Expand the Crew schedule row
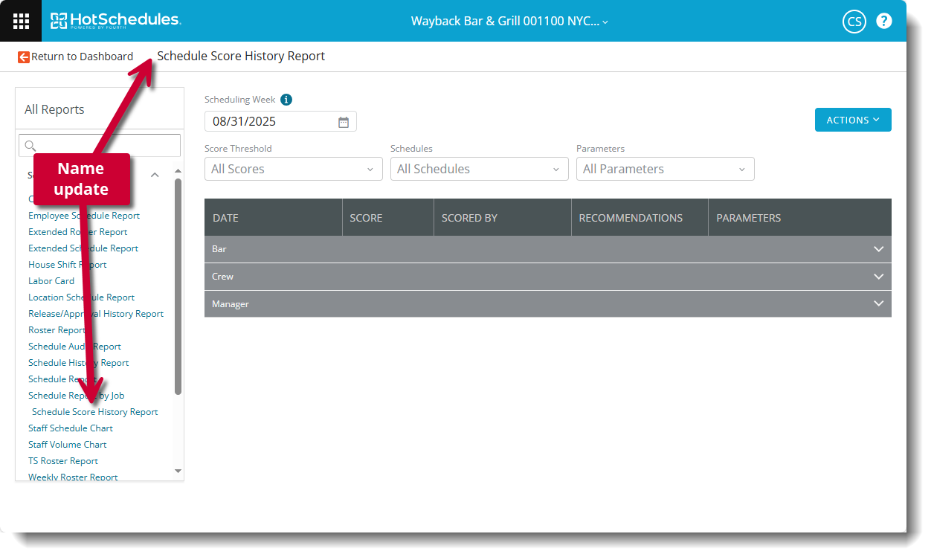 tap(878, 277)
